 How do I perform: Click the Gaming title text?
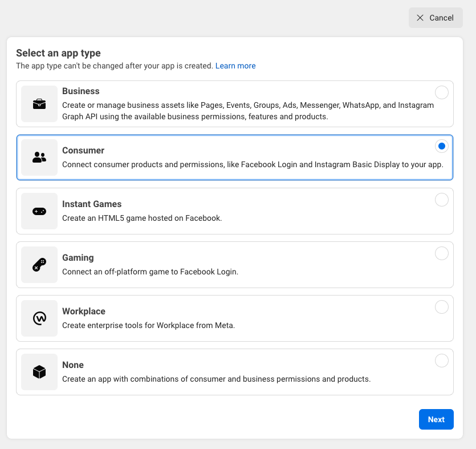coord(78,258)
